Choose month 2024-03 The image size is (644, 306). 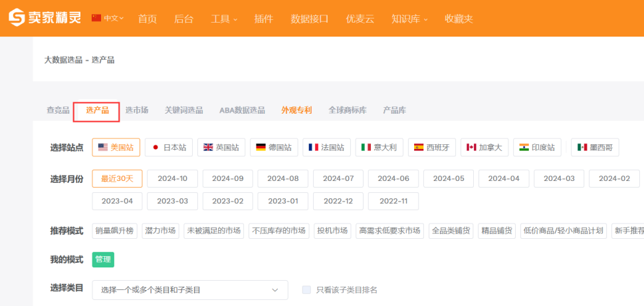click(x=559, y=178)
